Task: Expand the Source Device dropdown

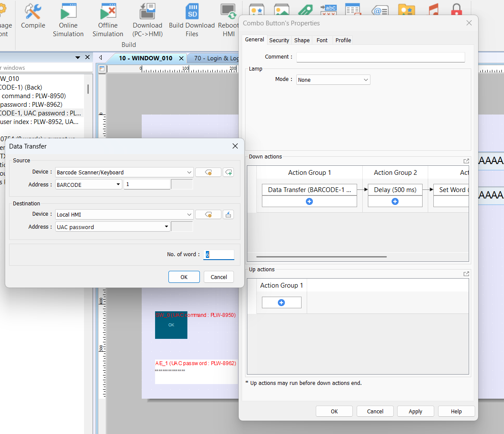Action: pyautogui.click(x=190, y=172)
